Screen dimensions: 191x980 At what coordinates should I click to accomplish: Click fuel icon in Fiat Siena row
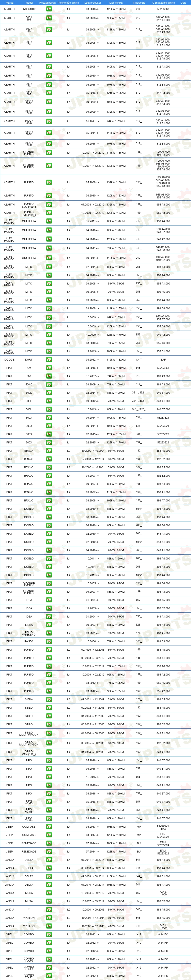(x=49, y=699)
